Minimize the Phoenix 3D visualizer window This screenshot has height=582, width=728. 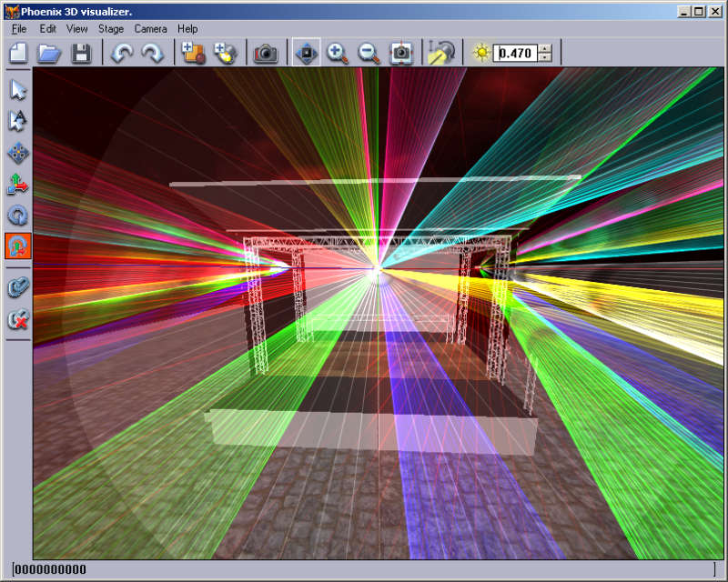point(683,12)
